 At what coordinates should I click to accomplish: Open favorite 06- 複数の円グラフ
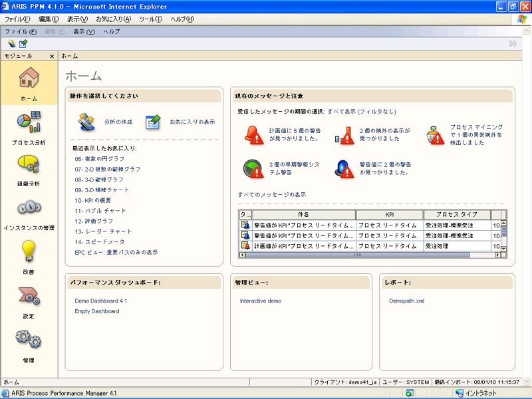(x=99, y=158)
